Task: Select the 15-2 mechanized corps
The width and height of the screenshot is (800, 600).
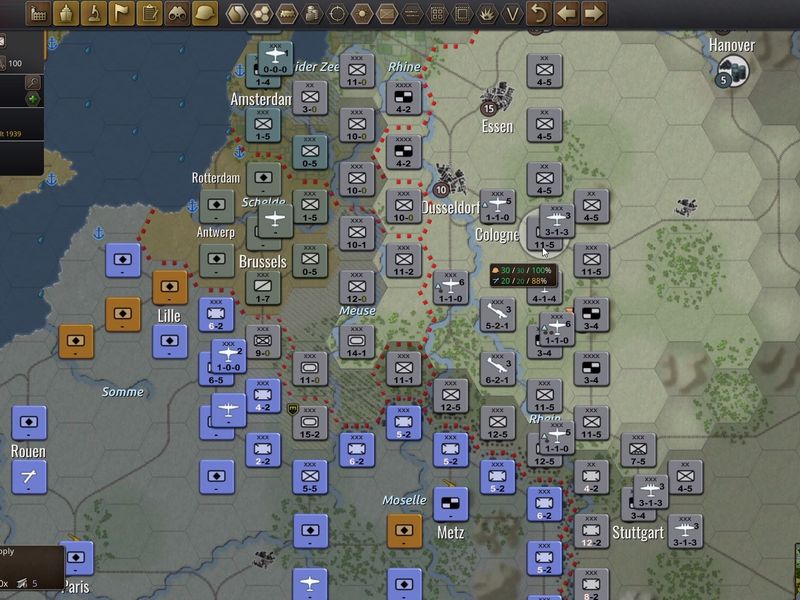Action: coord(310,423)
